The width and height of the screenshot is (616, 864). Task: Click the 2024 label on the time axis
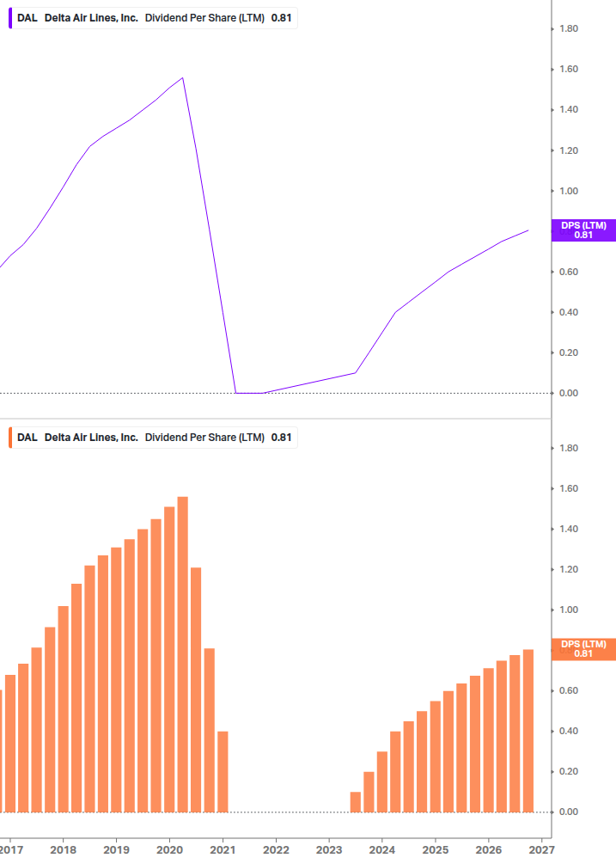382,850
